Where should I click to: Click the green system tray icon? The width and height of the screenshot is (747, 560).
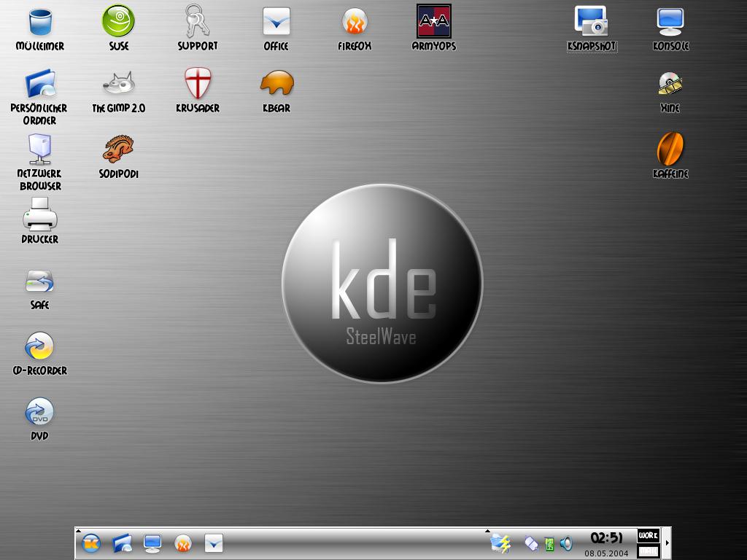point(549,544)
